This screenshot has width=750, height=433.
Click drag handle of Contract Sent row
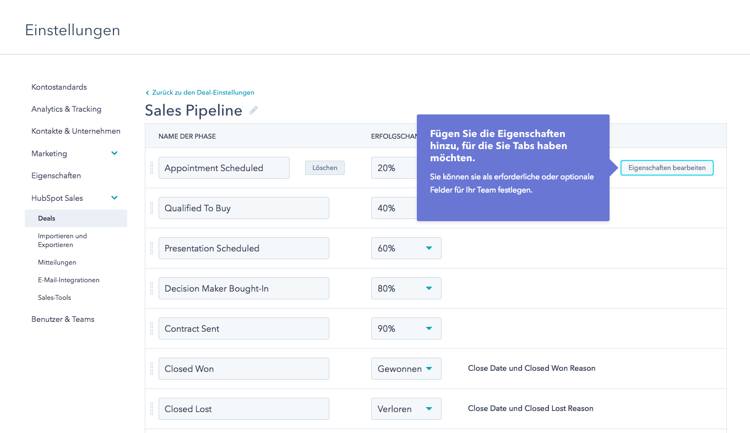point(152,329)
